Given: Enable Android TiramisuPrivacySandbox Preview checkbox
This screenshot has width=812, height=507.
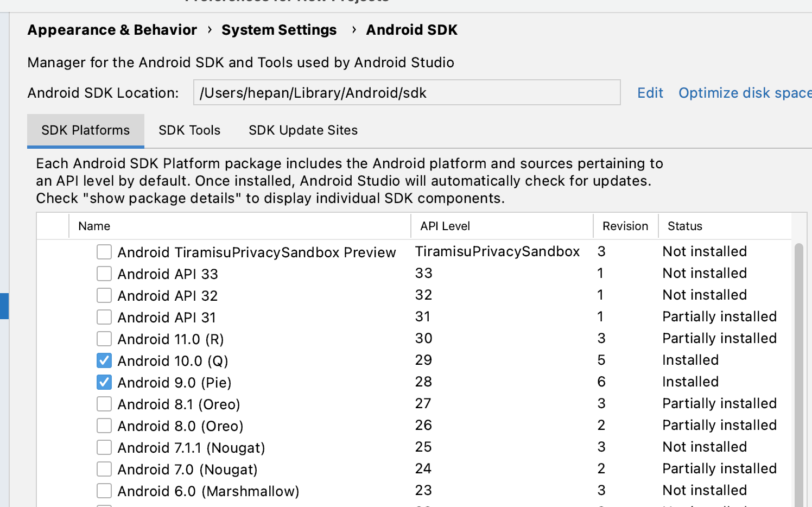Looking at the screenshot, I should coord(104,252).
